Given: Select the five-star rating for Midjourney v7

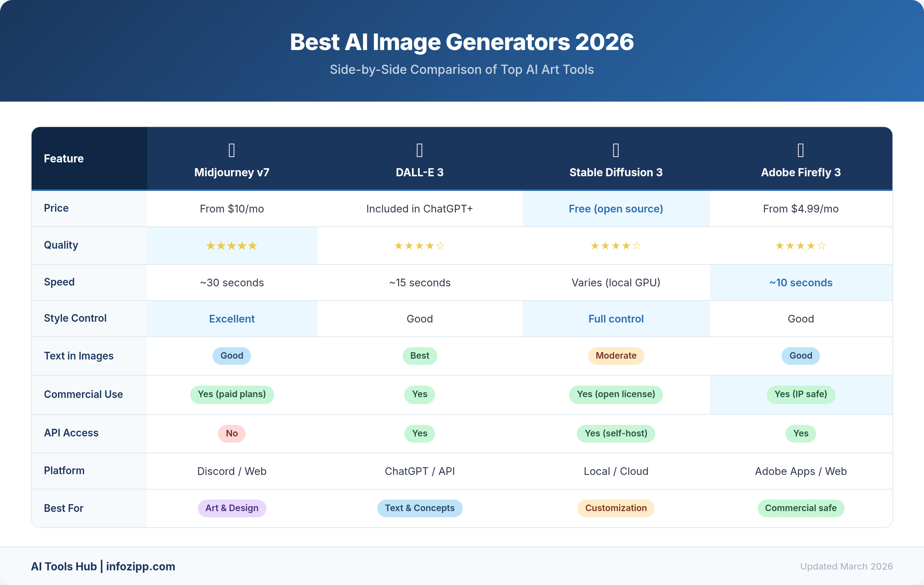Looking at the screenshot, I should pyautogui.click(x=231, y=246).
